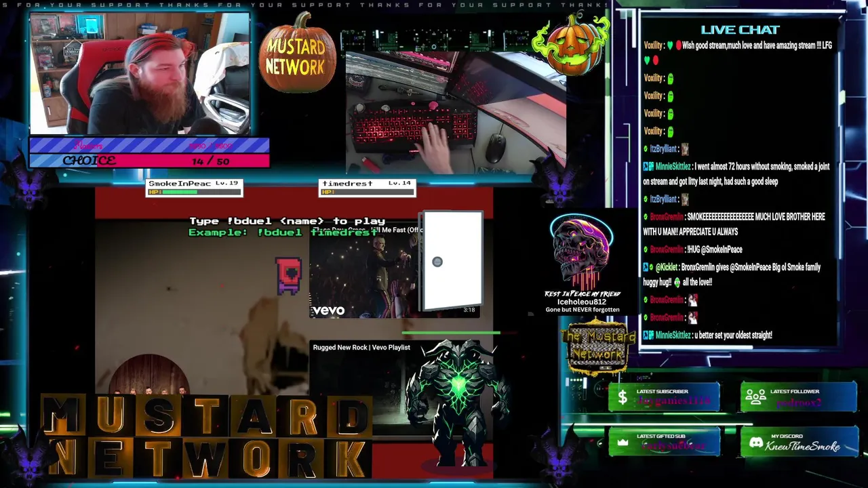Click the Rugged New Rock Vevo Playlist title
Image resolution: width=868 pixels, height=488 pixels.
[x=361, y=348]
